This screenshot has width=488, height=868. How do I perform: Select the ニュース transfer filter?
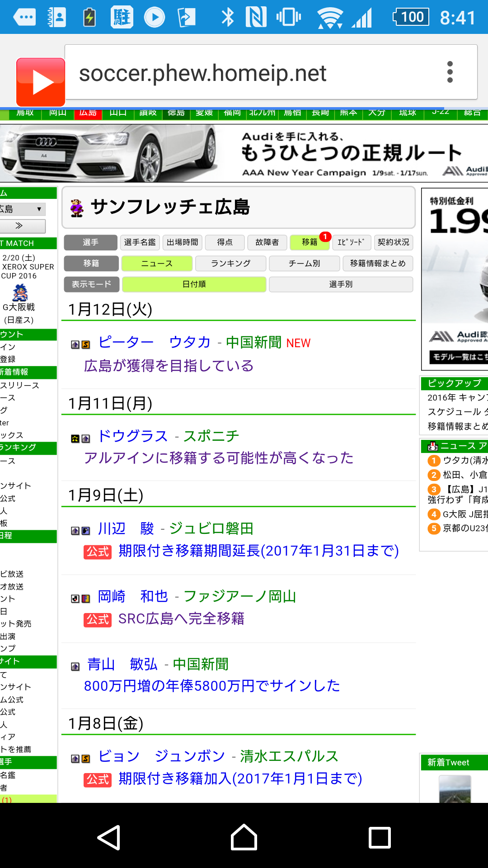coord(157,264)
